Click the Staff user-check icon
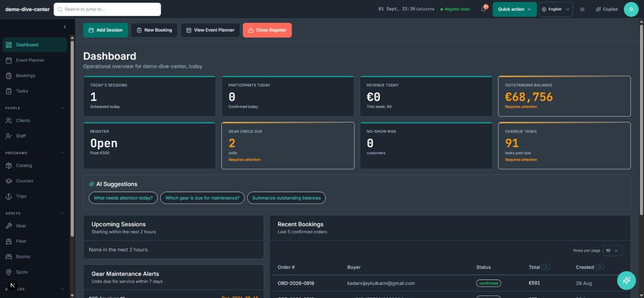Viewport: 644px width, 298px height. (x=9, y=136)
